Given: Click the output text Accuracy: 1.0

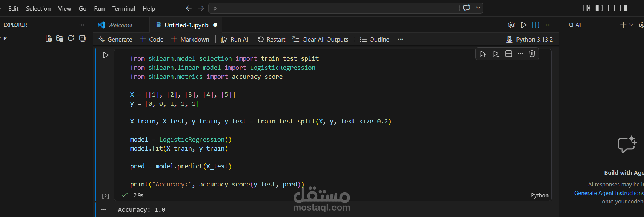Looking at the screenshot, I should pyautogui.click(x=142, y=209).
